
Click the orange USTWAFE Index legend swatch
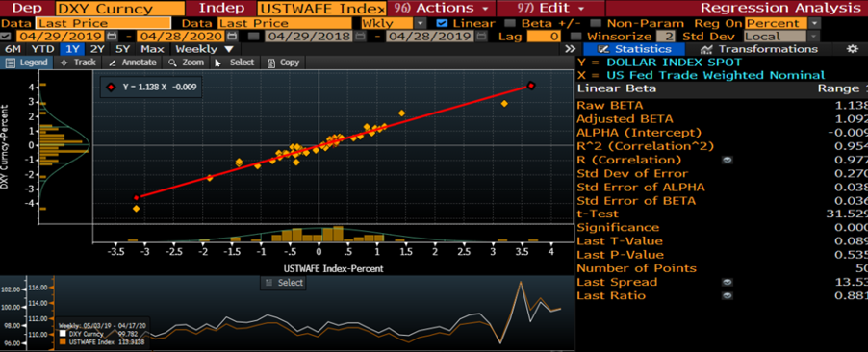(63, 341)
